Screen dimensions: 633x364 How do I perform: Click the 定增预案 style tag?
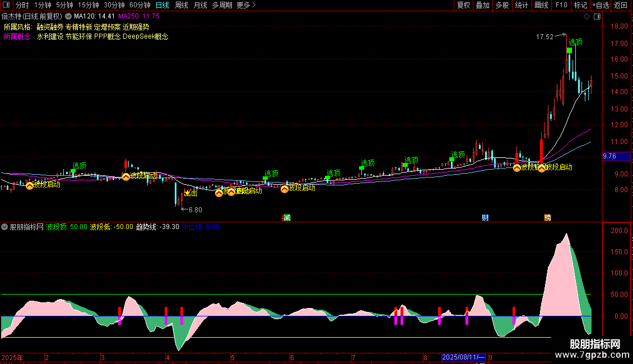[108, 27]
